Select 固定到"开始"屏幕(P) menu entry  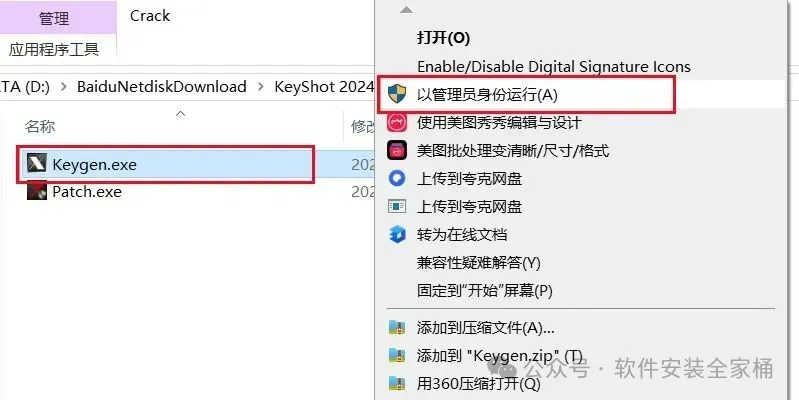(485, 291)
